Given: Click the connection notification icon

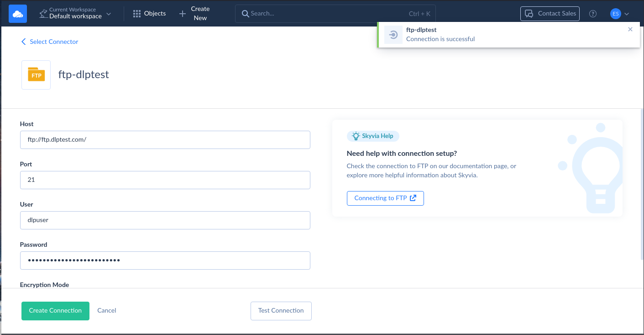Looking at the screenshot, I should 393,34.
